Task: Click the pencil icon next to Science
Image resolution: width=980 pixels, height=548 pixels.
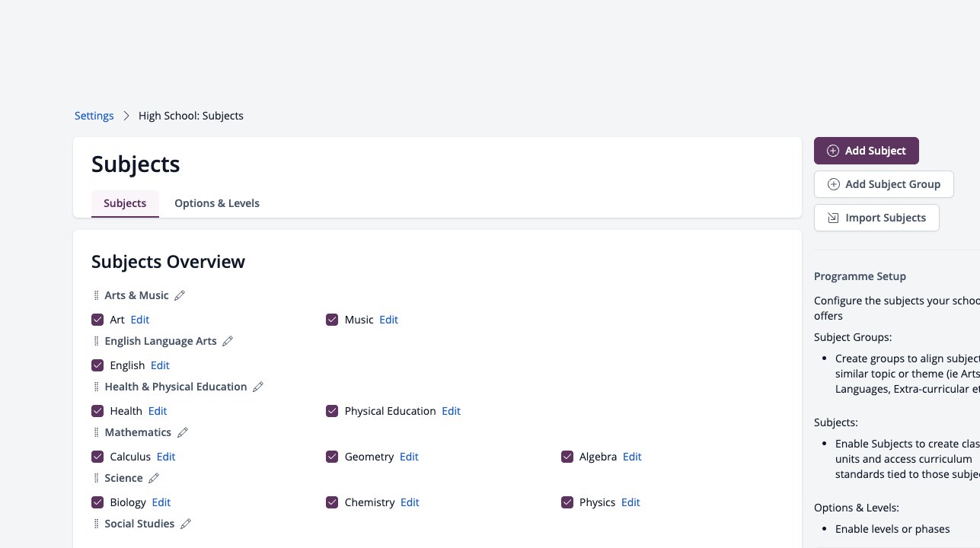Action: point(154,478)
